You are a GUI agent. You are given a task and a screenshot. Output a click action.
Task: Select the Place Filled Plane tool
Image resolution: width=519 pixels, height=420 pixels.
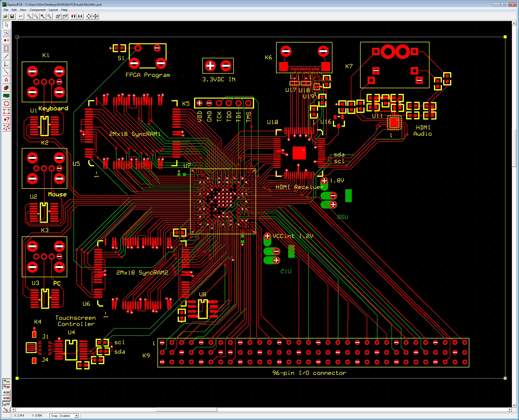(x=6, y=96)
